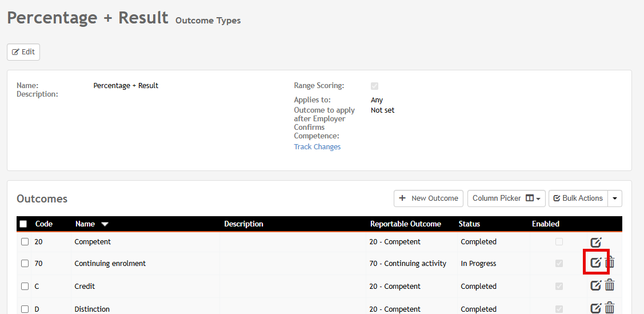Toggle Enabled checkbox for Competent row
Image resolution: width=644 pixels, height=314 pixels.
click(559, 242)
